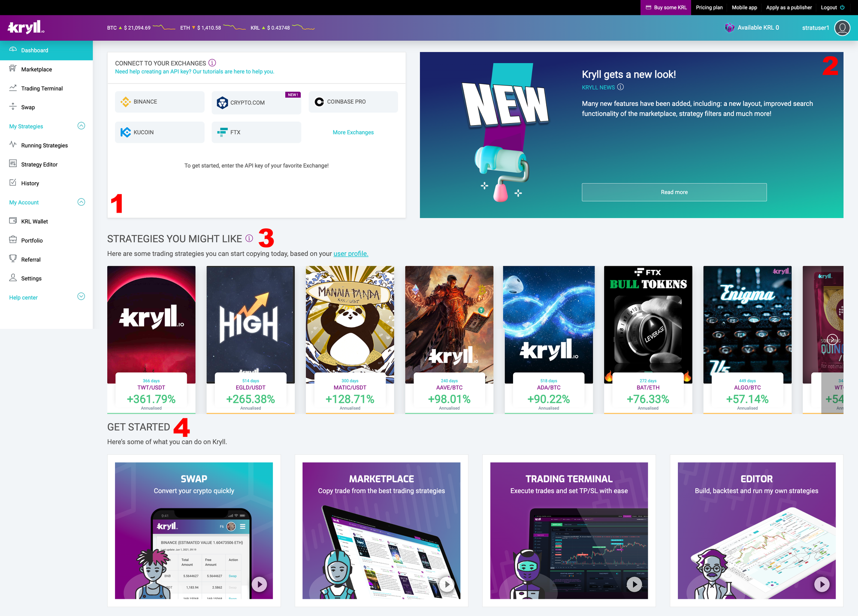Click the Help center label
858x616 pixels.
click(x=24, y=297)
